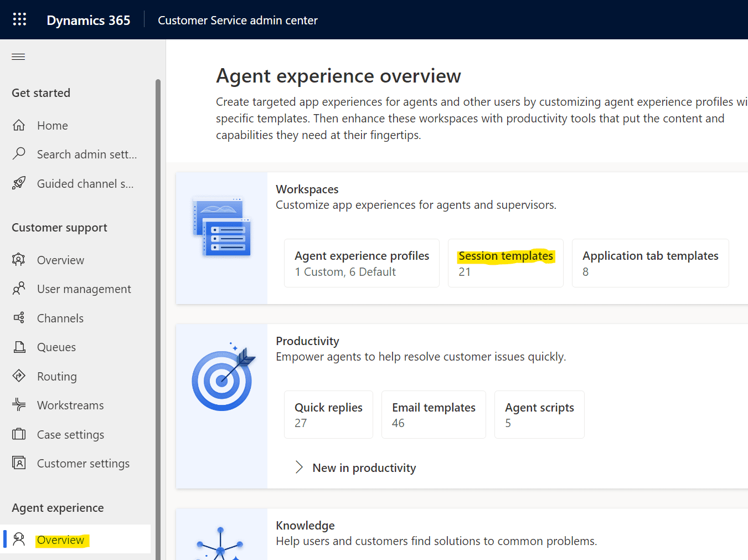Click the Home house icon
Screen dimensions: 748x560
[x=19, y=125]
